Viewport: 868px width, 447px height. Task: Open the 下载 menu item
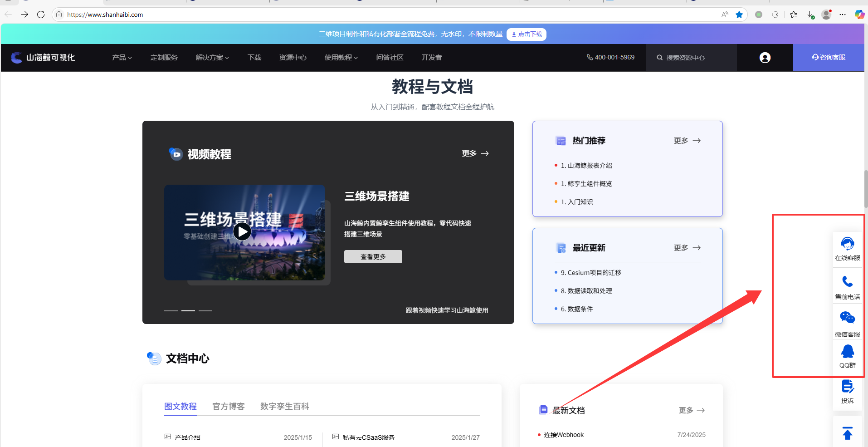(x=254, y=58)
